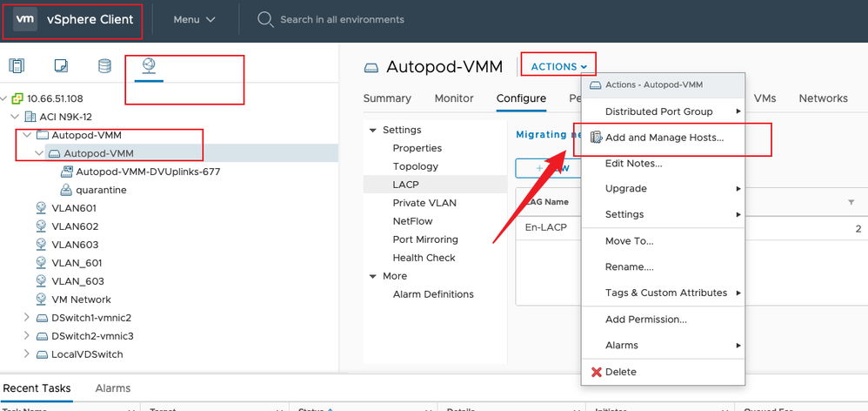
Task: Open the ACTIONS dropdown
Action: point(558,66)
